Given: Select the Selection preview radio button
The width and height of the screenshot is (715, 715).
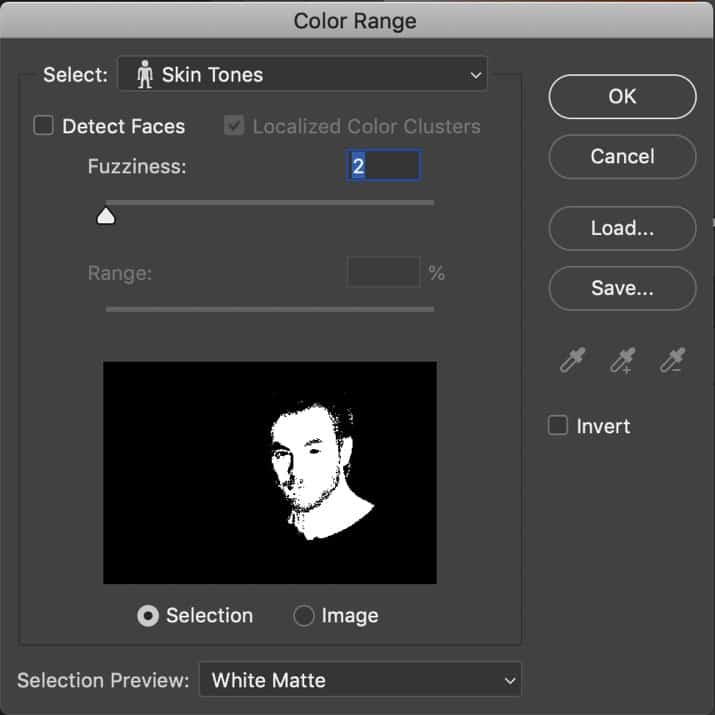Looking at the screenshot, I should coord(148,616).
